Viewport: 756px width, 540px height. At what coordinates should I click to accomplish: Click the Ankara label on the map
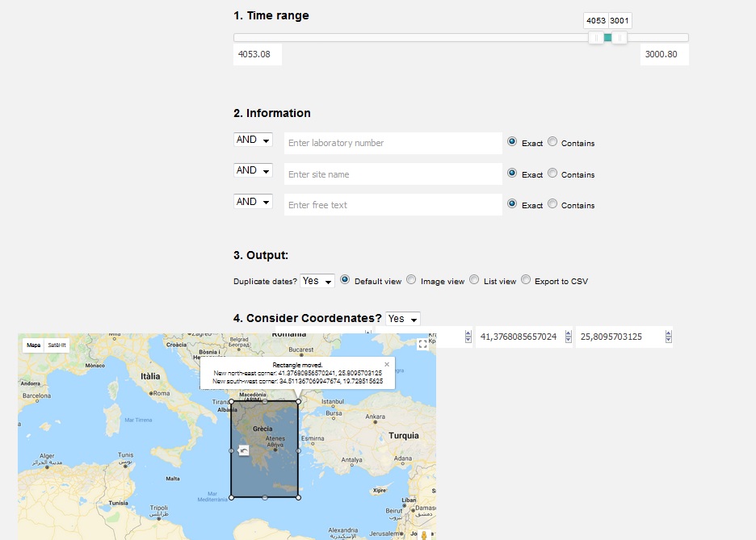click(375, 417)
